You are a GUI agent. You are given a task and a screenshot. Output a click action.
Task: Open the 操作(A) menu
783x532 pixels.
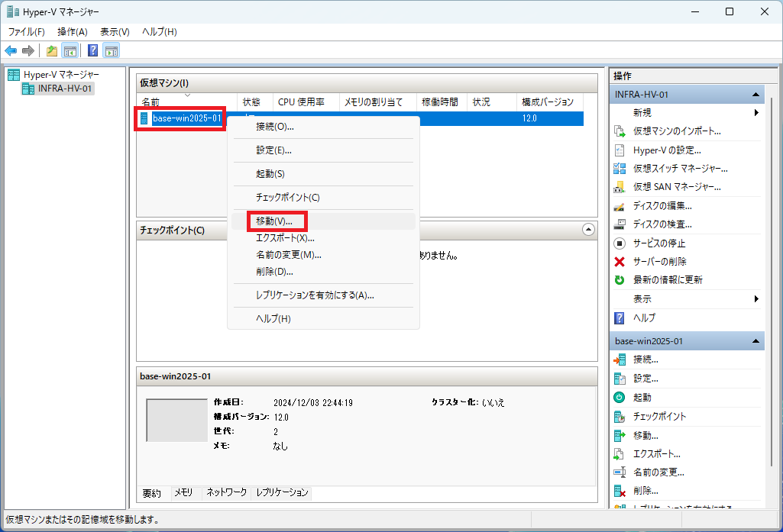point(73,32)
